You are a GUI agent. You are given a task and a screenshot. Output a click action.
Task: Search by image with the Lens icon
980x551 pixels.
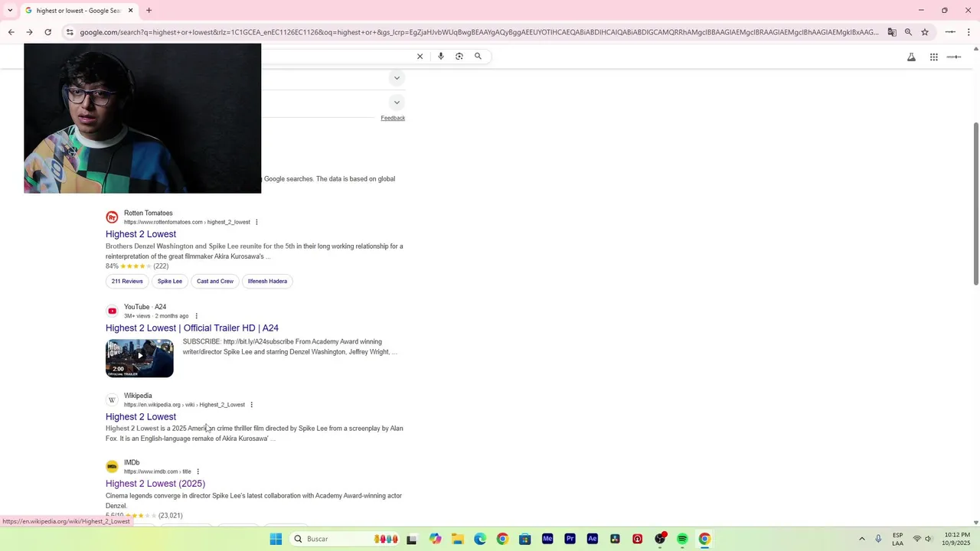tap(459, 56)
